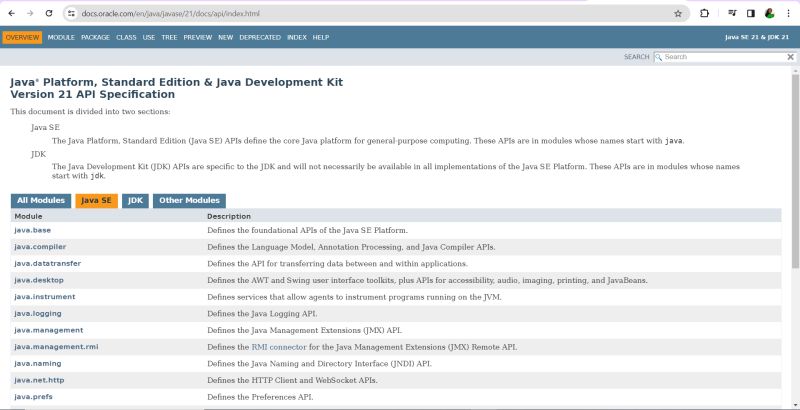This screenshot has height=410, width=800.
Task: Open the media control icon
Action: (x=732, y=14)
